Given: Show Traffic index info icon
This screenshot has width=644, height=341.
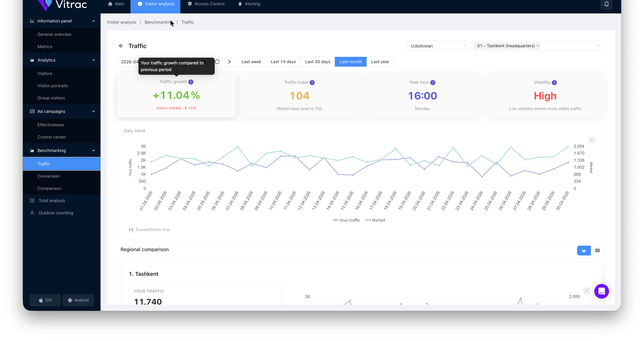Looking at the screenshot, I should [312, 82].
